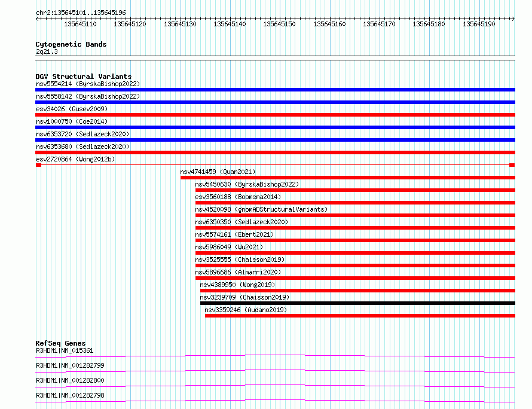532x409 pixels.
Task: Open variant nsv5450630 (ByrskaBishop2022)
Action: [247, 184]
